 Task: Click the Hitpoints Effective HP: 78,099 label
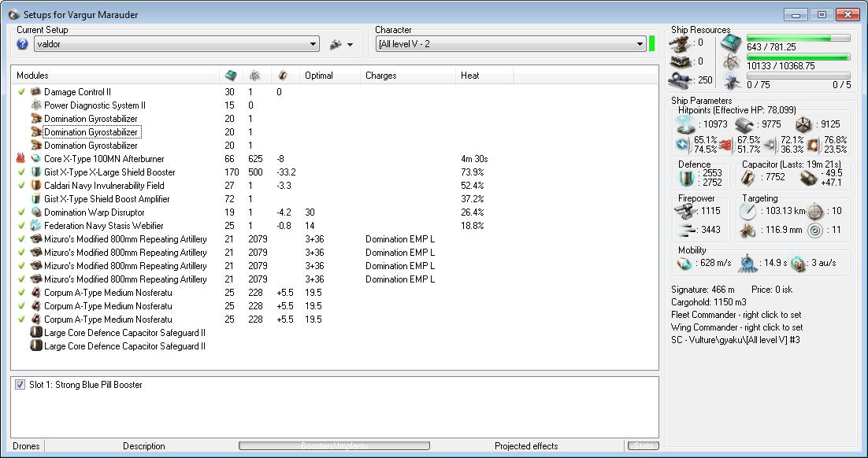pos(736,110)
